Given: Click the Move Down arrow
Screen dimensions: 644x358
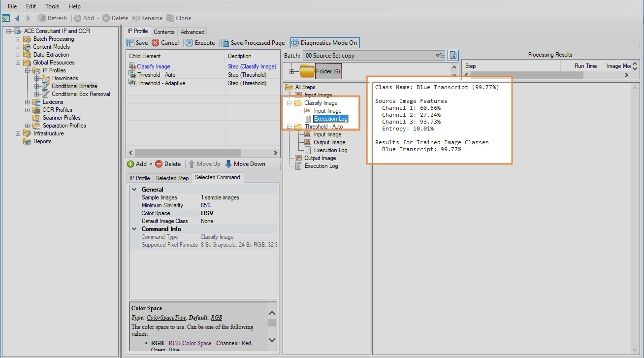Looking at the screenshot, I should pyautogui.click(x=228, y=164).
